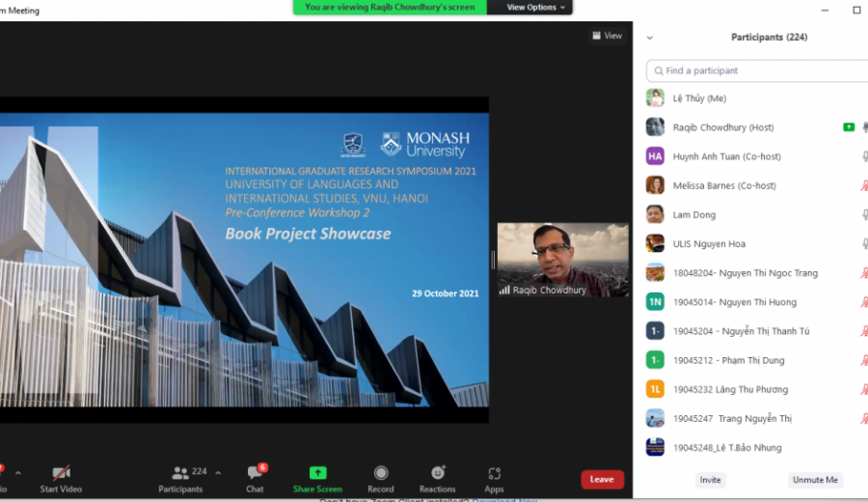Collapse the Participants panel using its chevron
The image size is (868, 502).
click(650, 38)
